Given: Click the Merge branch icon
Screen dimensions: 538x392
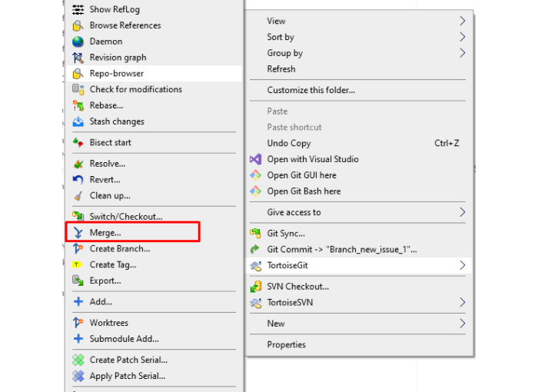Looking at the screenshot, I should [x=78, y=233].
